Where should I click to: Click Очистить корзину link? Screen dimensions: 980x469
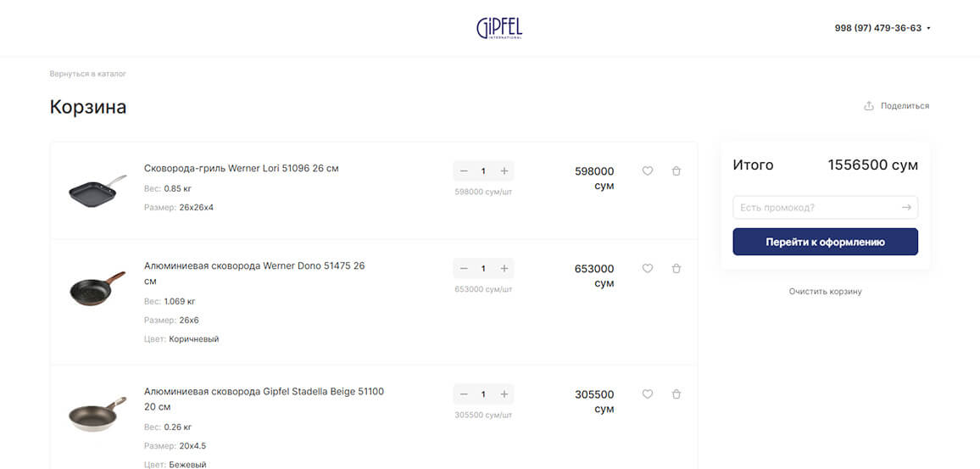825,292
